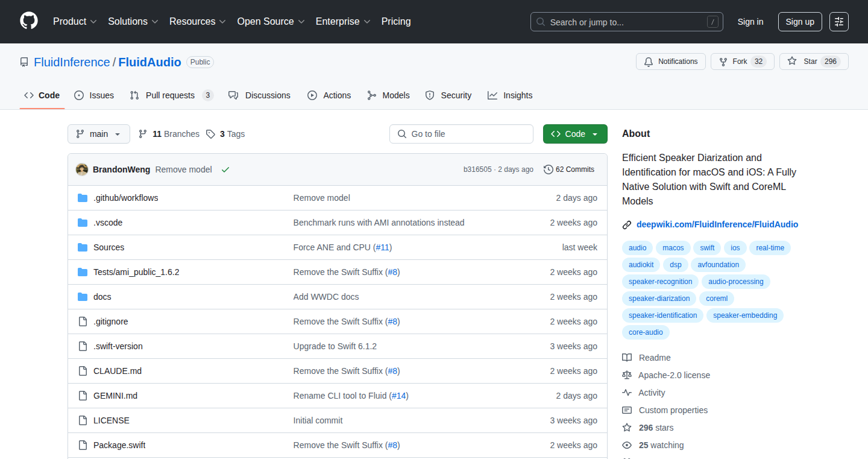View the 11 Branches list
Screen dimensions: 868x459
[x=169, y=134]
